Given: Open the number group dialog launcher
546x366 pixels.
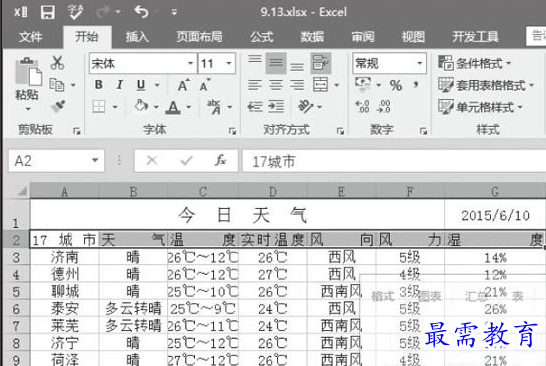Looking at the screenshot, I should click(423, 131).
